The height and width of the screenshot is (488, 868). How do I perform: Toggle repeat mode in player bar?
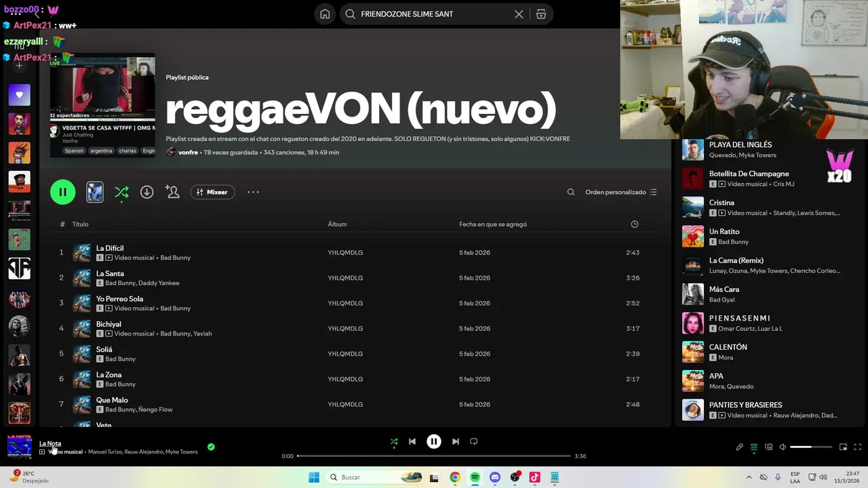pyautogui.click(x=474, y=442)
